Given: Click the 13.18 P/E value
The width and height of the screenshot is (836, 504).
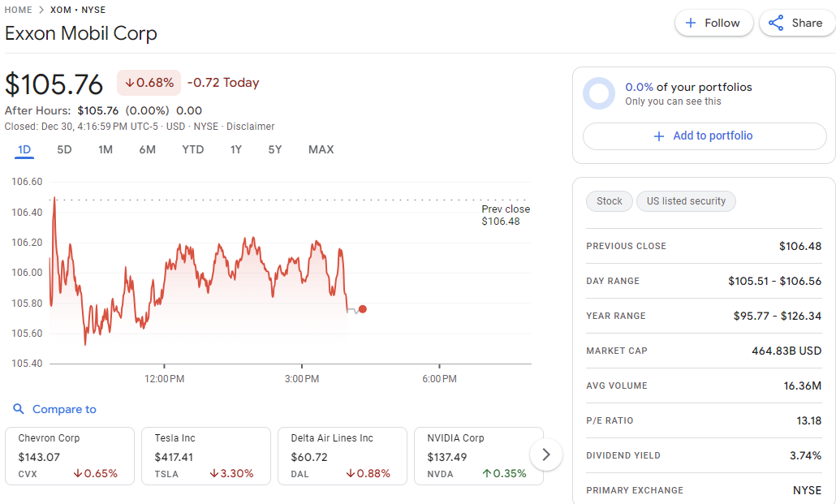Looking at the screenshot, I should pos(808,420).
